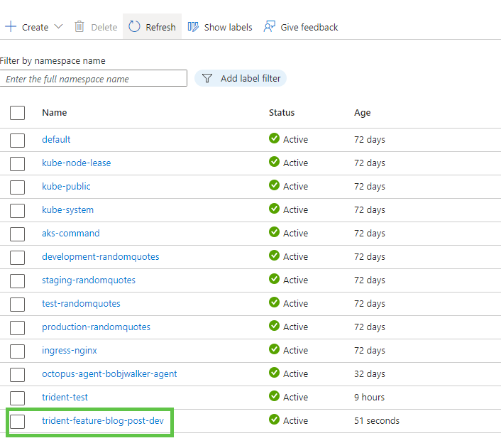
Task: Open the default namespace link
Action: point(56,140)
